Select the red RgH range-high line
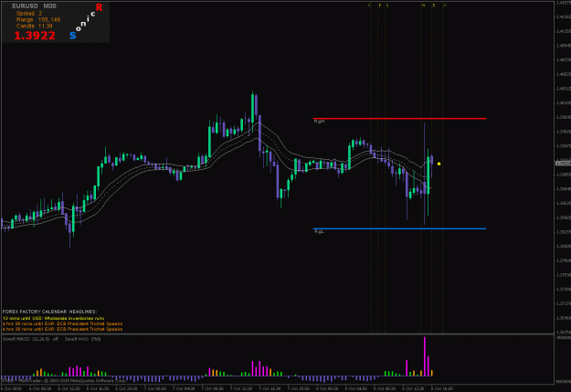Image resolution: width=571 pixels, height=392 pixels. (399, 119)
